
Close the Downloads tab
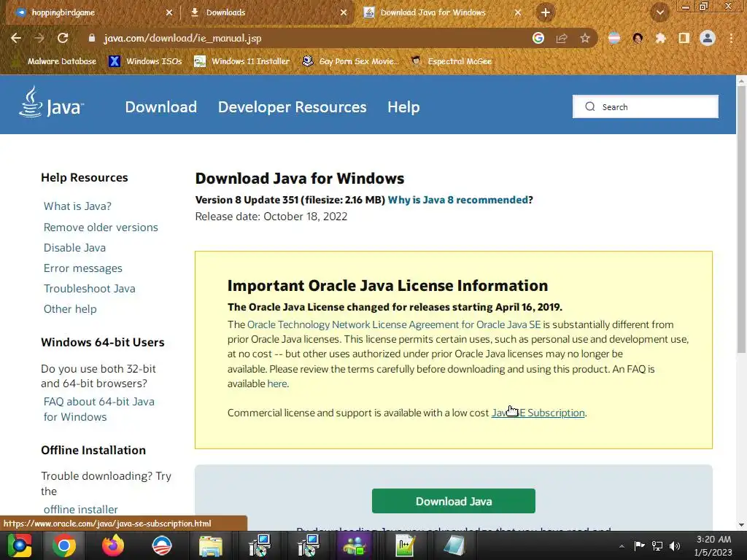pos(344,12)
